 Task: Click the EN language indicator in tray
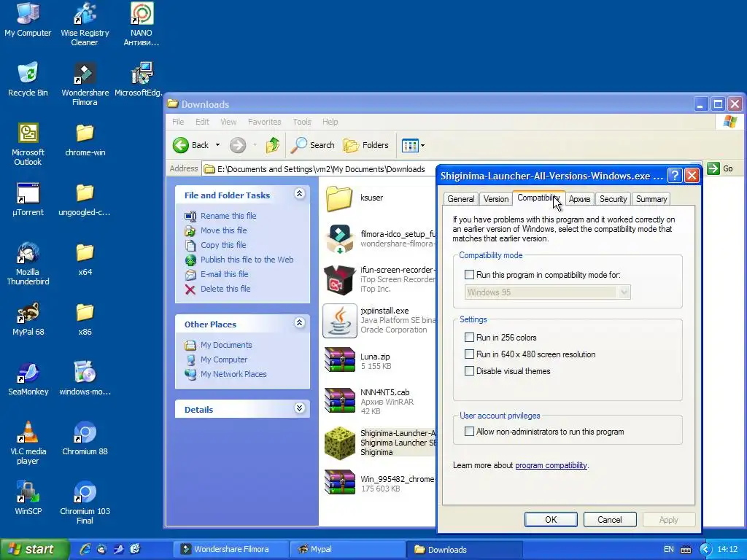(668, 549)
